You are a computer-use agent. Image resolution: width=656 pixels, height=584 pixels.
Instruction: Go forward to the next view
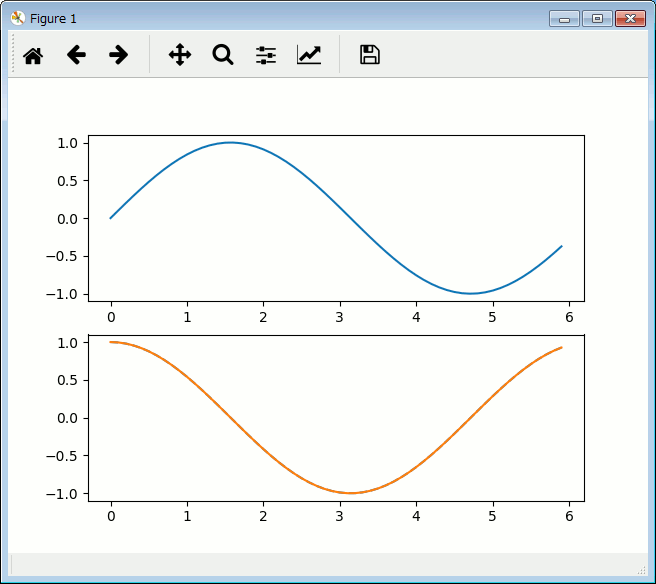[118, 55]
